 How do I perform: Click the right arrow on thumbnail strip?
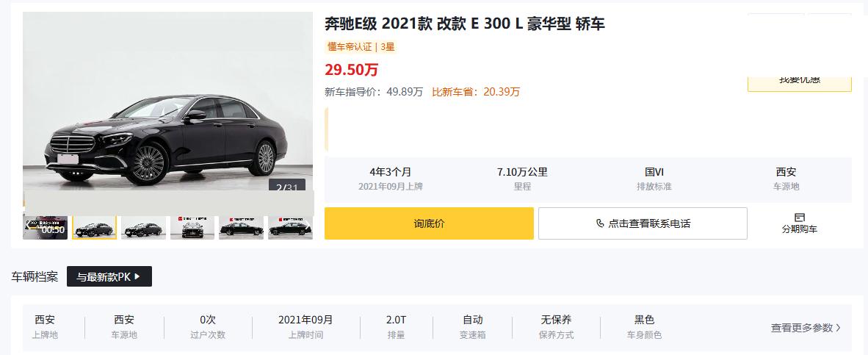coord(308,227)
